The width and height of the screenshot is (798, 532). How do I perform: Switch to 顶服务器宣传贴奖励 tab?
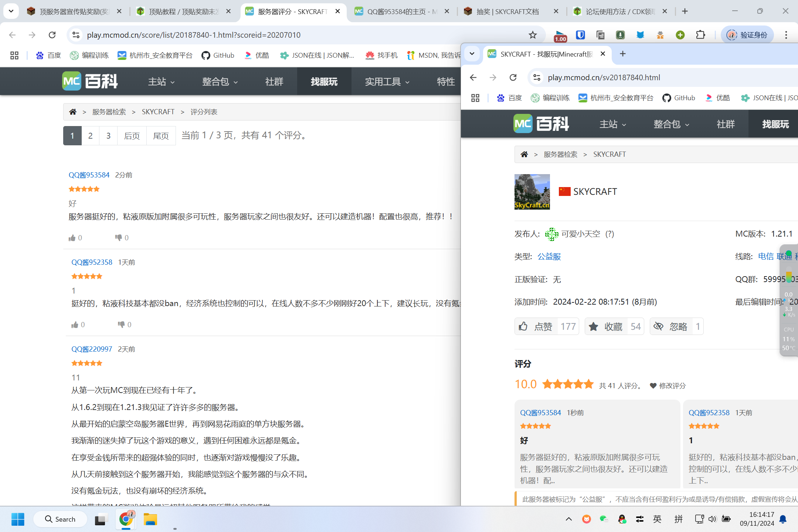[74, 11]
